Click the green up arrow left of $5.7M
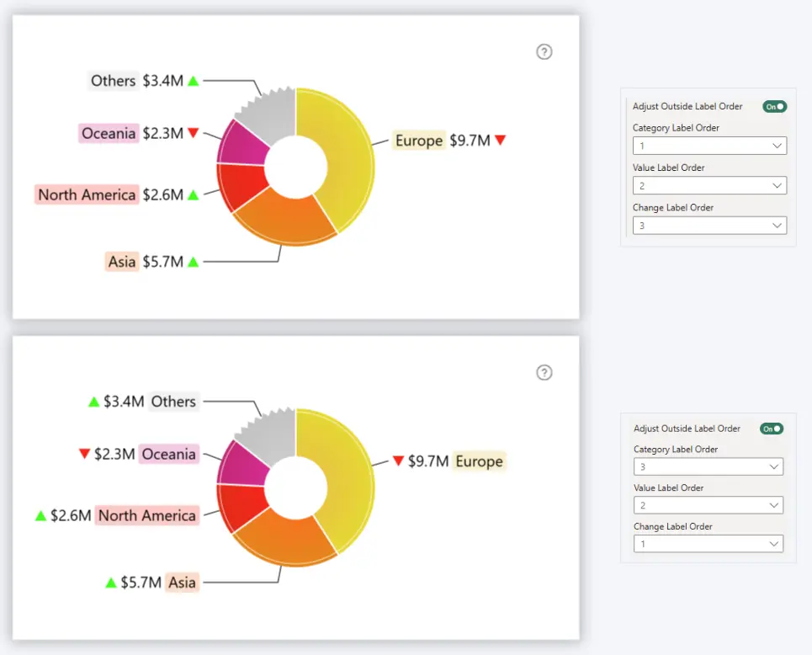Image resolution: width=812 pixels, height=655 pixels. [110, 582]
